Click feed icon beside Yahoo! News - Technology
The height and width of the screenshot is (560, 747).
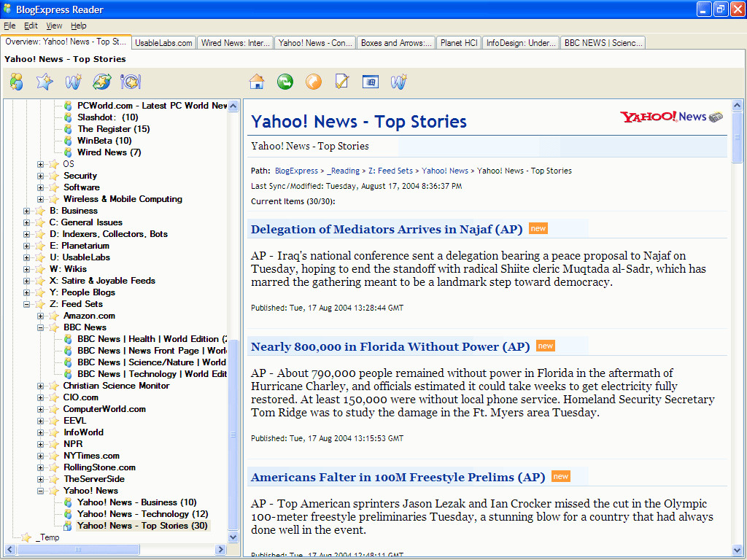[x=68, y=514]
